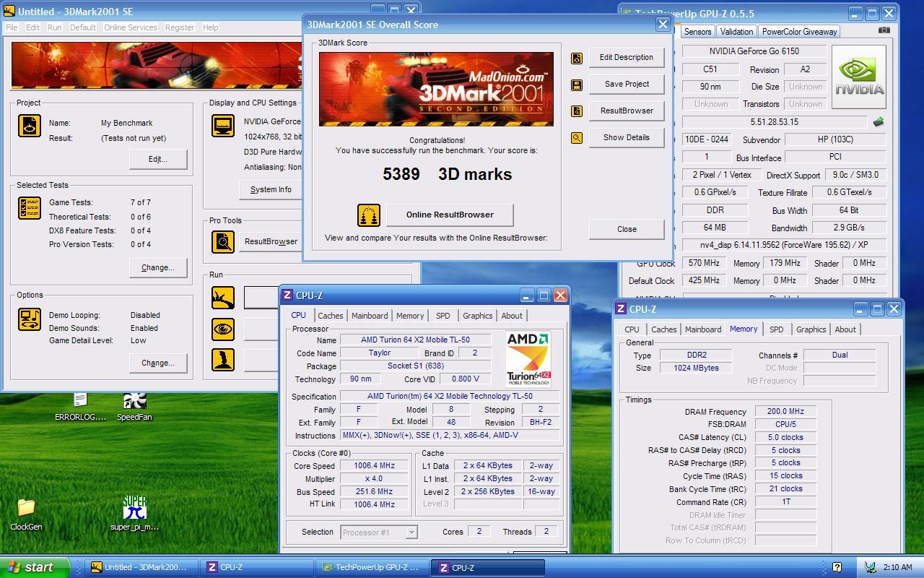The height and width of the screenshot is (578, 924).
Task: Click the 5389 3D marks score text
Action: pos(447,174)
